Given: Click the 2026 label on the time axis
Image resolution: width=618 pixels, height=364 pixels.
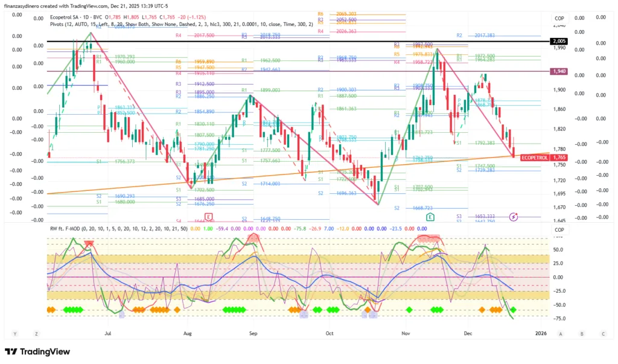Looking at the screenshot, I should click(x=541, y=333).
